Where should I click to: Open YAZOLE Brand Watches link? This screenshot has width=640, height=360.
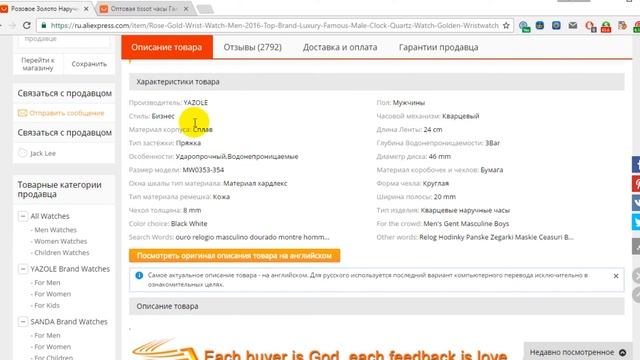coord(70,269)
